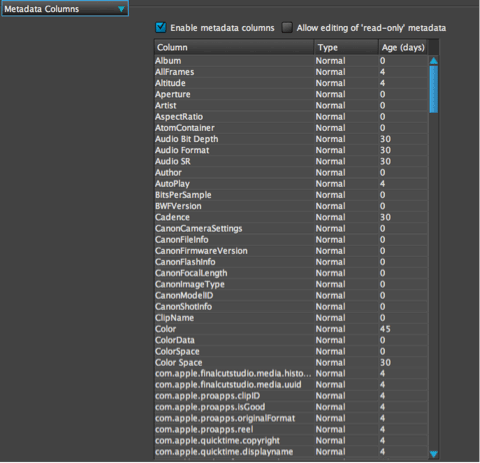Select the AspectRatio row
This screenshot has width=480, height=463.
291,117
